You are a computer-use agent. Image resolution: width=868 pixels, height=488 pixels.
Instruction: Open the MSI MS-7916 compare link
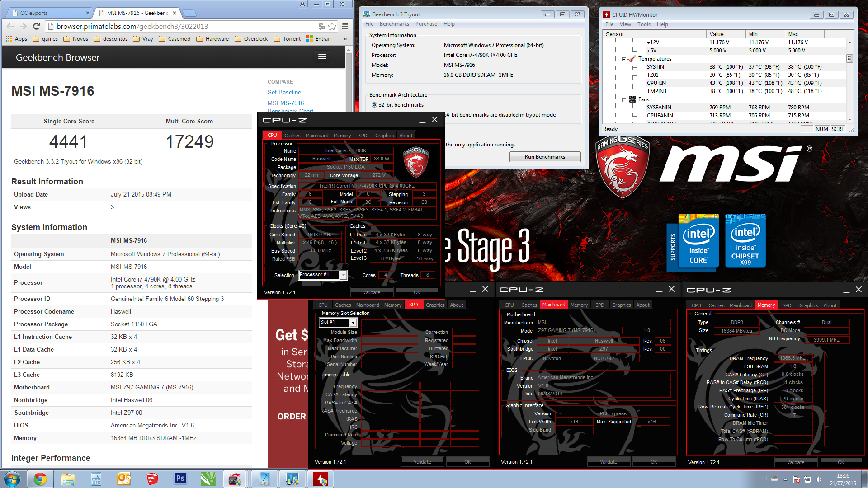click(286, 103)
